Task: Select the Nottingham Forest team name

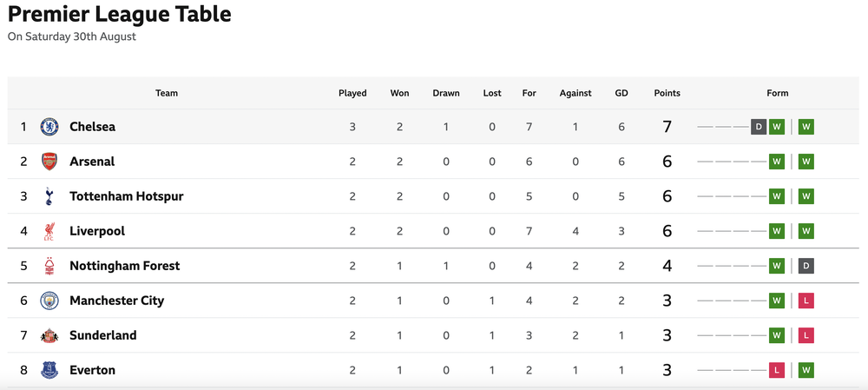Action: coord(124,266)
